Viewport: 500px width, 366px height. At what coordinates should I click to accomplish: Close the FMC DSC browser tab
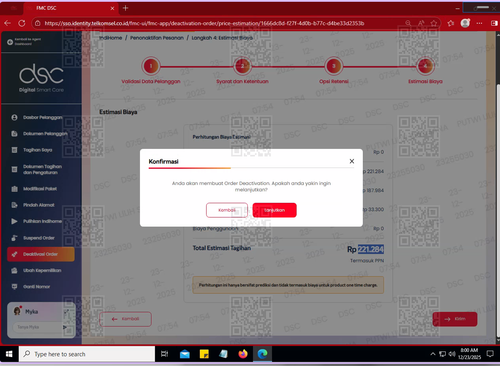[112, 8]
